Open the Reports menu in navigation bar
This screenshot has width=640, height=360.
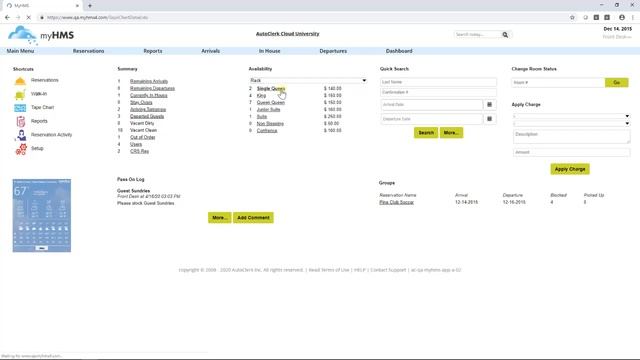pos(153,51)
